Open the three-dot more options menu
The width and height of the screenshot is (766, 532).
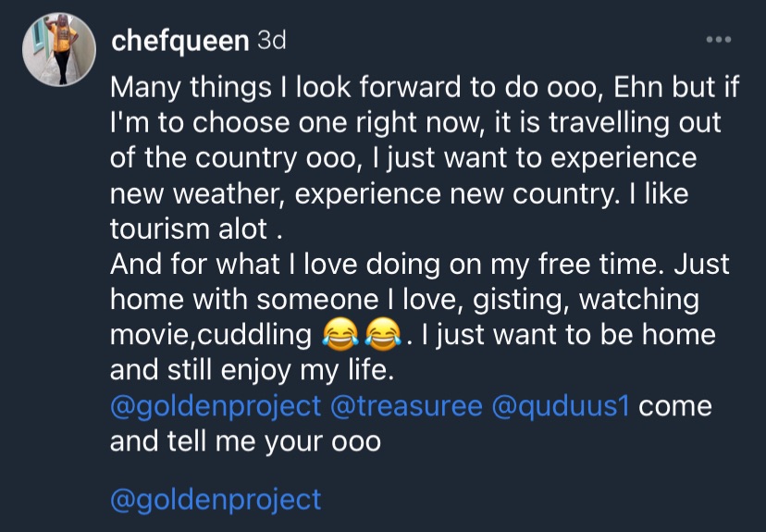pyautogui.click(x=718, y=41)
